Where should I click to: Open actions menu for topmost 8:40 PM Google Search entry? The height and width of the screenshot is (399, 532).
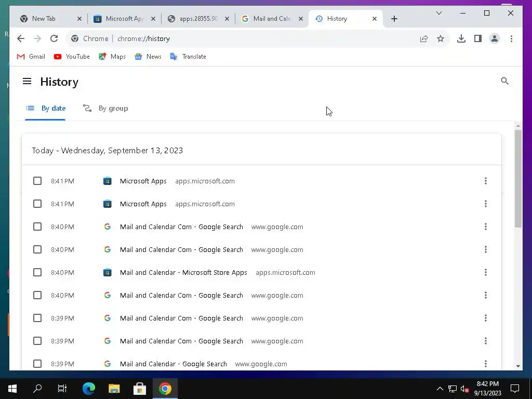pos(486,227)
